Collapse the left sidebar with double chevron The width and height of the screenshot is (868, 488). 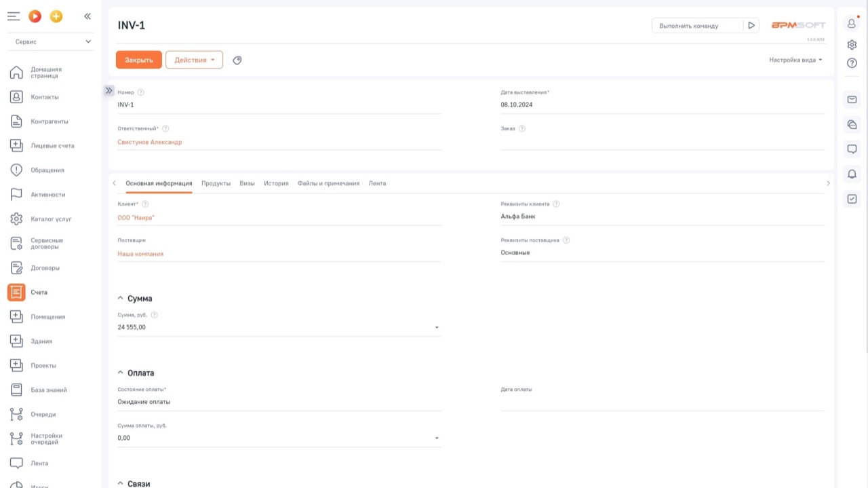click(87, 16)
